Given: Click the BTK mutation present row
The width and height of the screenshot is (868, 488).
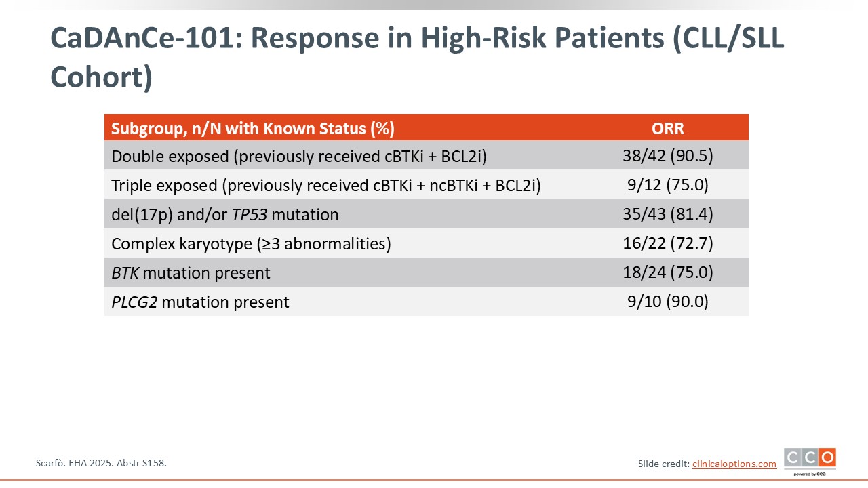Looking at the screenshot, I should 191,272.
